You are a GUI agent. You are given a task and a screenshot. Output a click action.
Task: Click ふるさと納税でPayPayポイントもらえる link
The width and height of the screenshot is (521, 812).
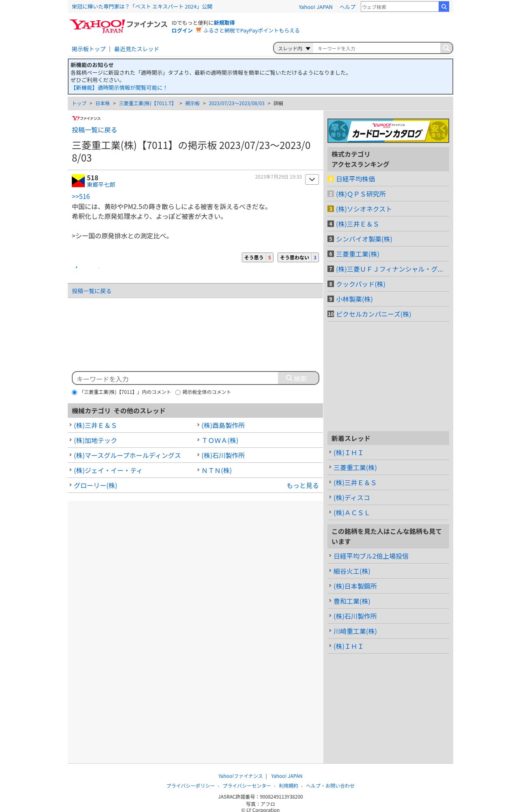(x=251, y=30)
